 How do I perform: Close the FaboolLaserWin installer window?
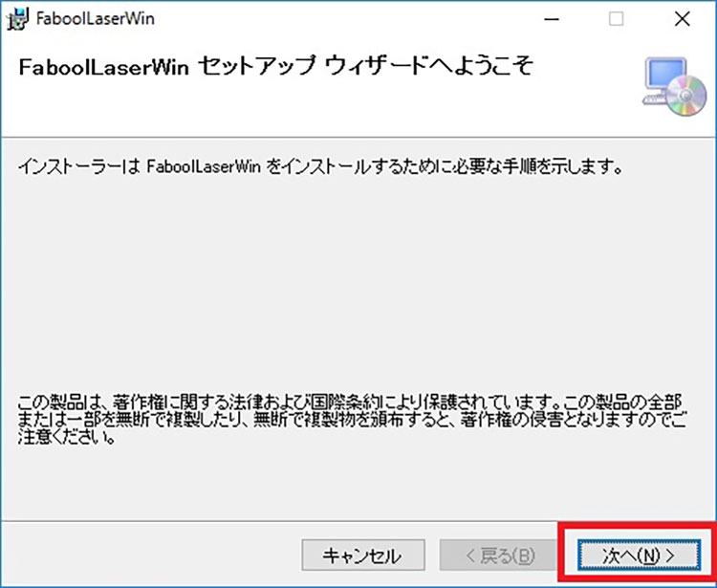[x=683, y=19]
